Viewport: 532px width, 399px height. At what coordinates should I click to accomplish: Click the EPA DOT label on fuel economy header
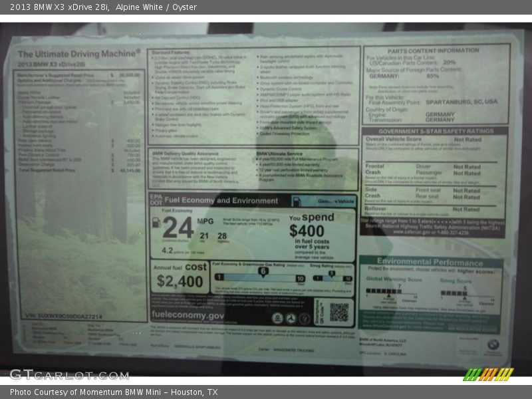click(156, 200)
